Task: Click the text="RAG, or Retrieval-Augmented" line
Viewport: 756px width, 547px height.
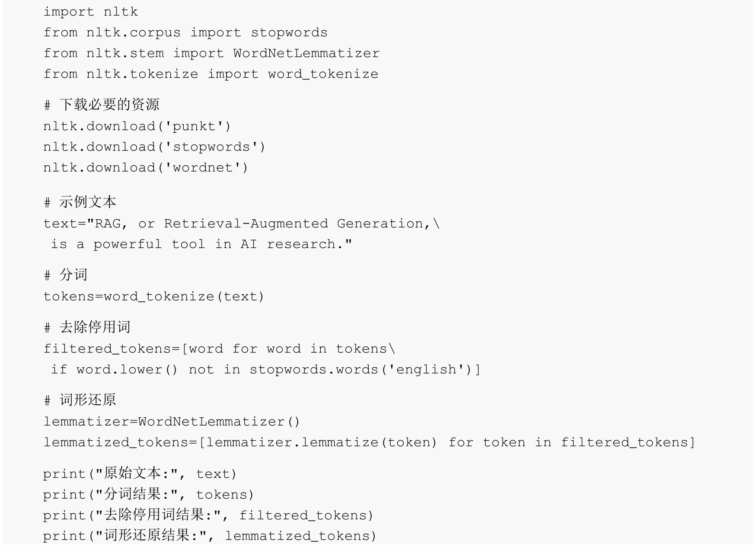Action: point(242,224)
